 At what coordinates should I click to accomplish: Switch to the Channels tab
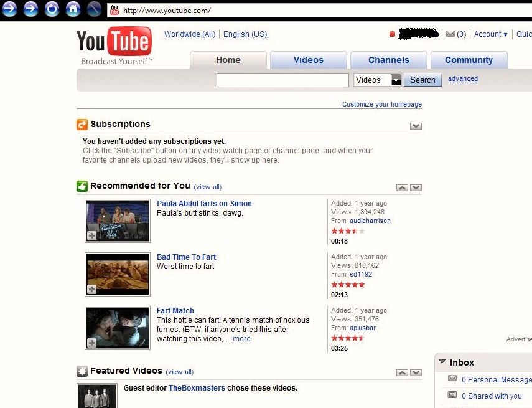pos(389,60)
